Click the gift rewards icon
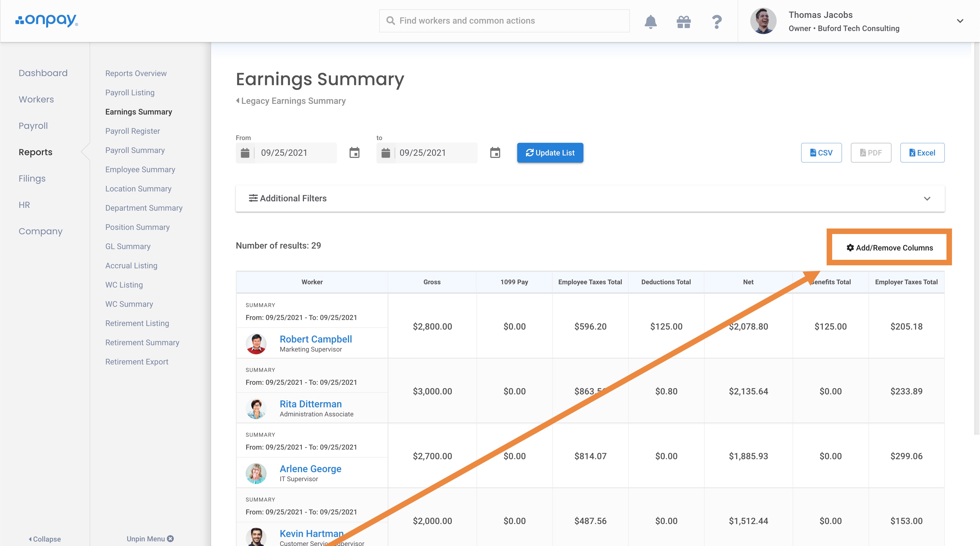 coord(684,22)
